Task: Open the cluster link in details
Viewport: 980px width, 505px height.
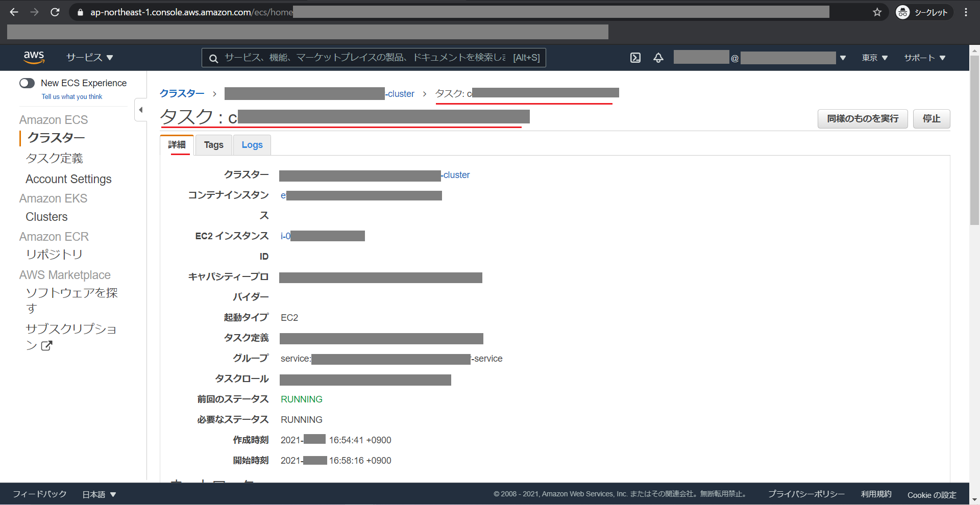Action: point(375,175)
